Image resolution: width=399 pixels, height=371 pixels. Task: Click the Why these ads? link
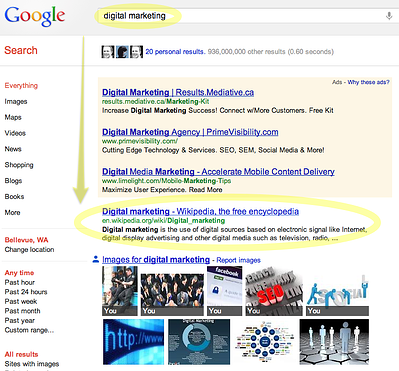pyautogui.click(x=368, y=82)
